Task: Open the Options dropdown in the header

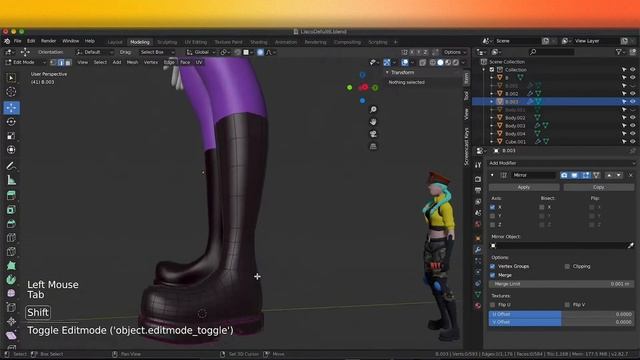Action: click(455, 52)
